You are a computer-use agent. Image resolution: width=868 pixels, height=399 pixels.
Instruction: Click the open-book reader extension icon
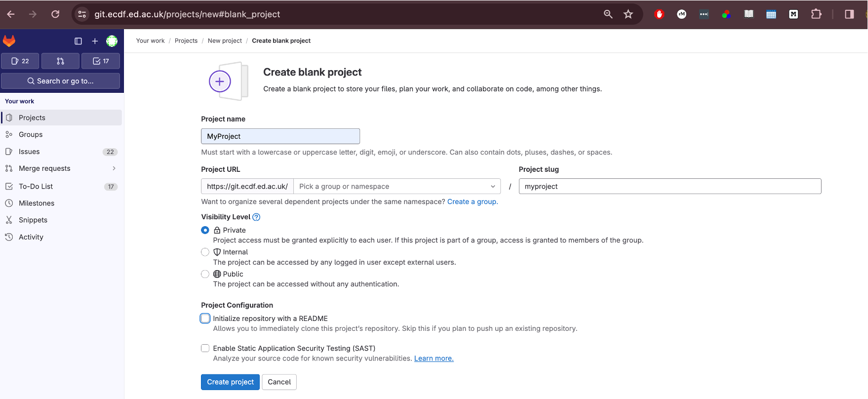click(x=749, y=14)
